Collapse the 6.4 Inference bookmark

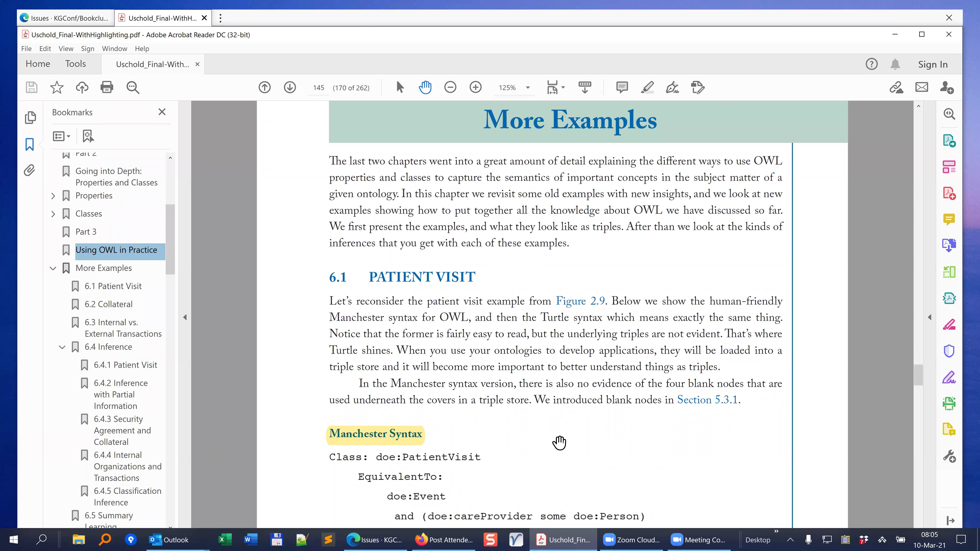(x=62, y=347)
